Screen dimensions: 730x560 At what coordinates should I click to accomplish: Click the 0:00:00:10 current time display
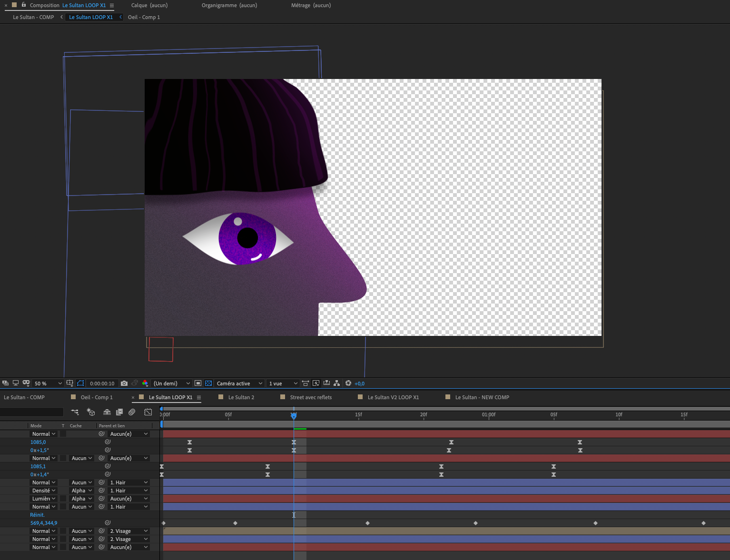102,383
